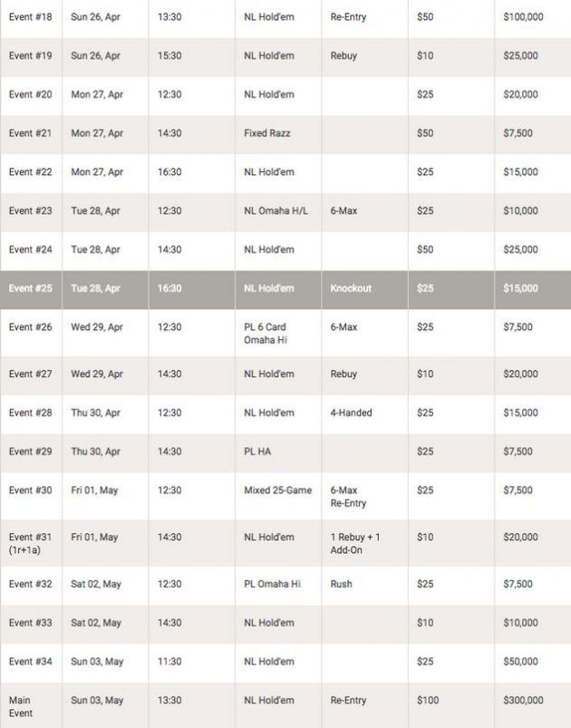Viewport: 571px width, 728px height.
Task: Click the Knockout format cell
Action: (x=351, y=288)
